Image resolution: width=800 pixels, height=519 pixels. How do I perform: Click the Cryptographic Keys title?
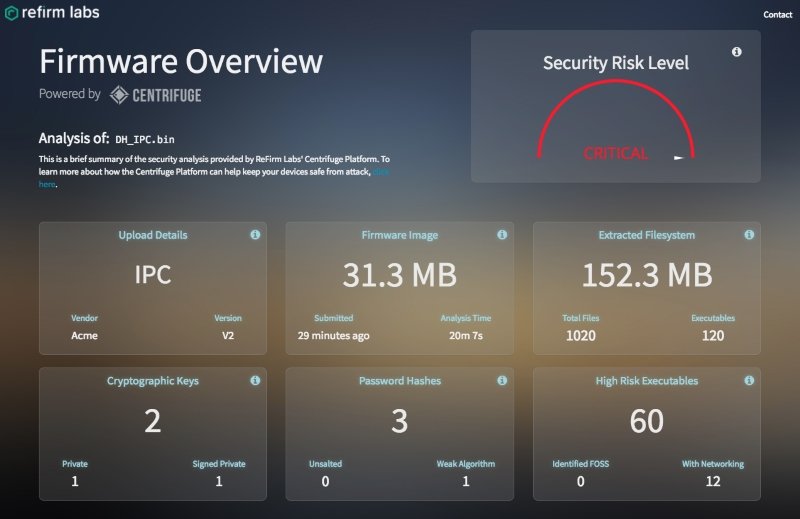pyautogui.click(x=153, y=381)
